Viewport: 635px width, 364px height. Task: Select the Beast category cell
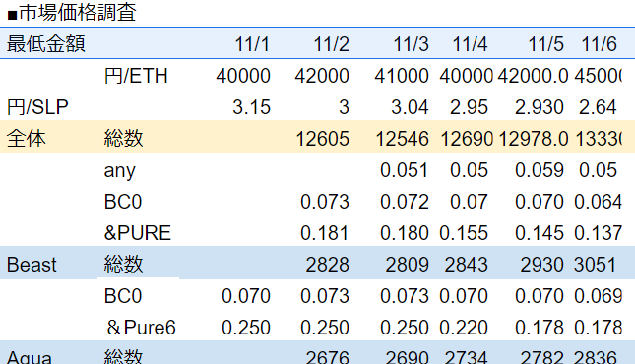[x=32, y=265]
